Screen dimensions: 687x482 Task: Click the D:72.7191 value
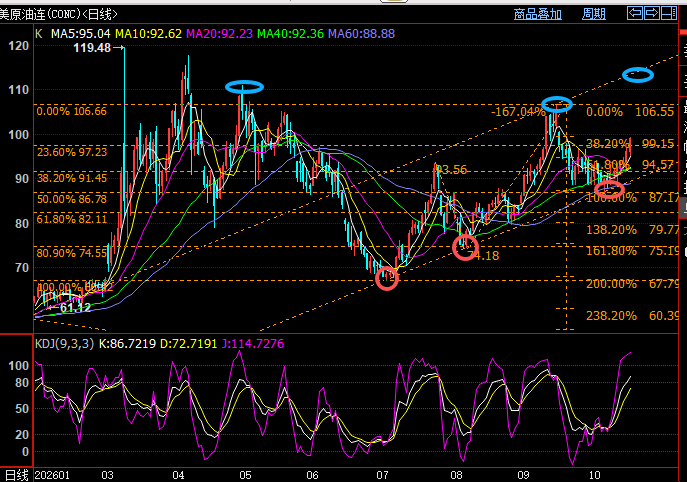(x=188, y=344)
